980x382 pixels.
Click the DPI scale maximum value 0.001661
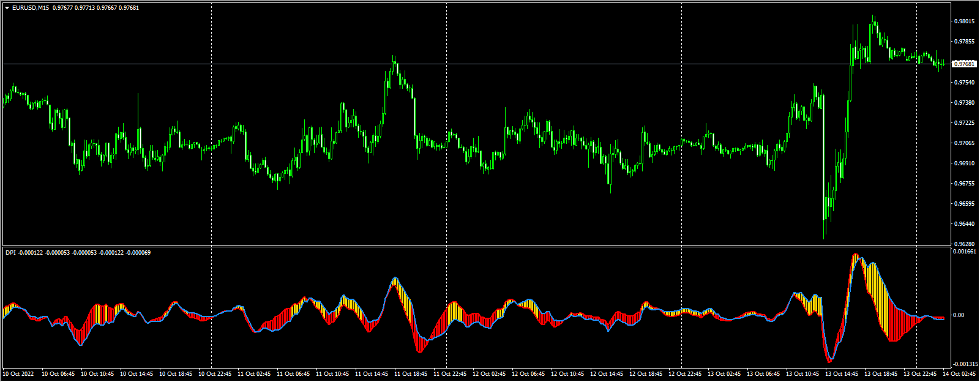[x=965, y=252]
